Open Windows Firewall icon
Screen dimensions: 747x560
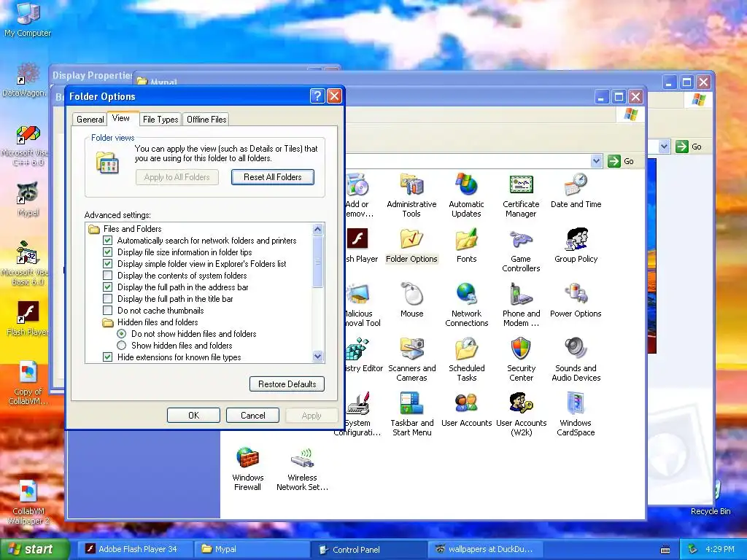point(247,469)
